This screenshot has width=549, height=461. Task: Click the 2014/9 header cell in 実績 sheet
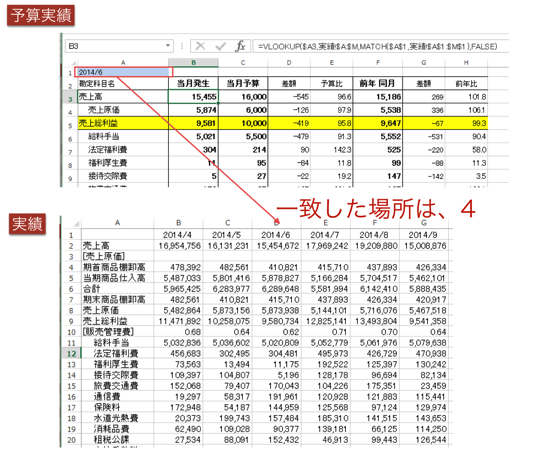[424, 235]
